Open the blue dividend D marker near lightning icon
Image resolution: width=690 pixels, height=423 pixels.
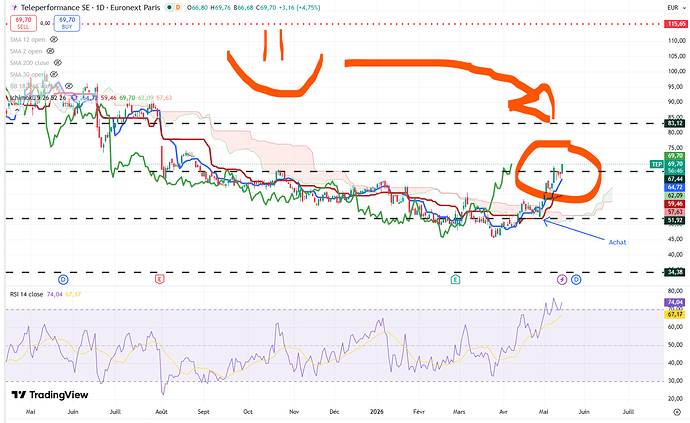(576, 279)
